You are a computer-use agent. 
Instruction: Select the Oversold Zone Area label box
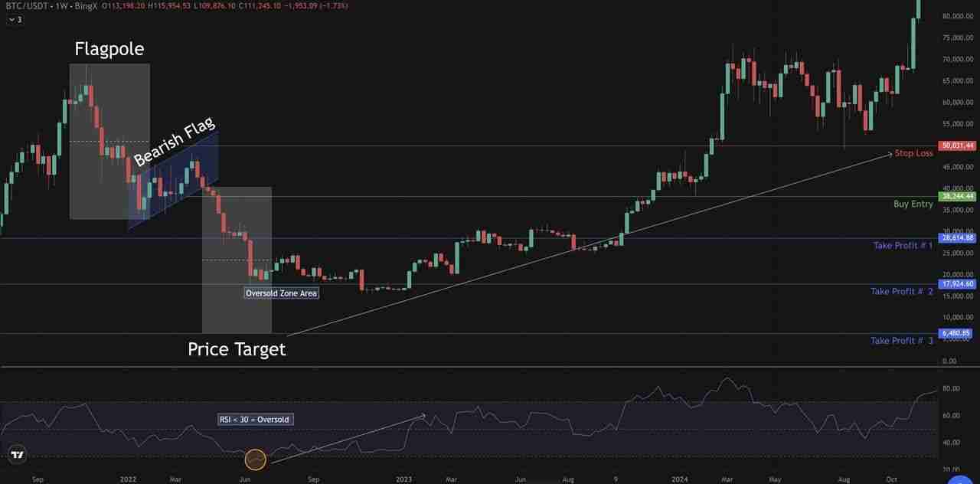pyautogui.click(x=281, y=293)
